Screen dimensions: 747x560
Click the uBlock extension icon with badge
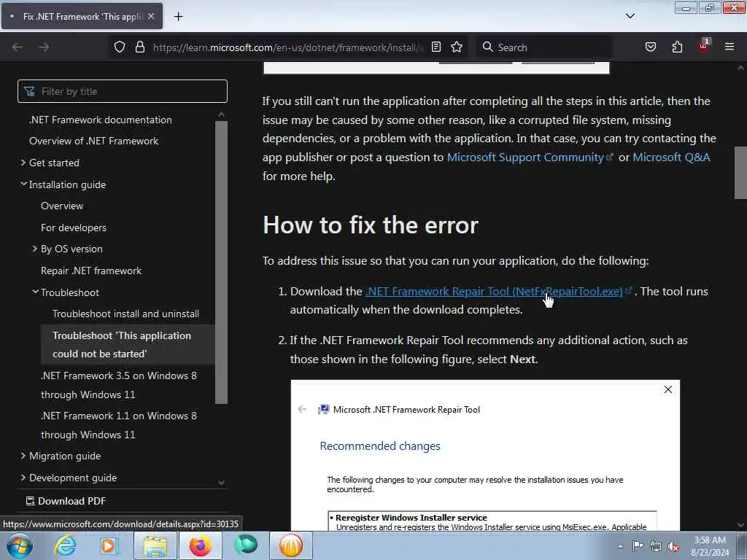[x=704, y=46]
